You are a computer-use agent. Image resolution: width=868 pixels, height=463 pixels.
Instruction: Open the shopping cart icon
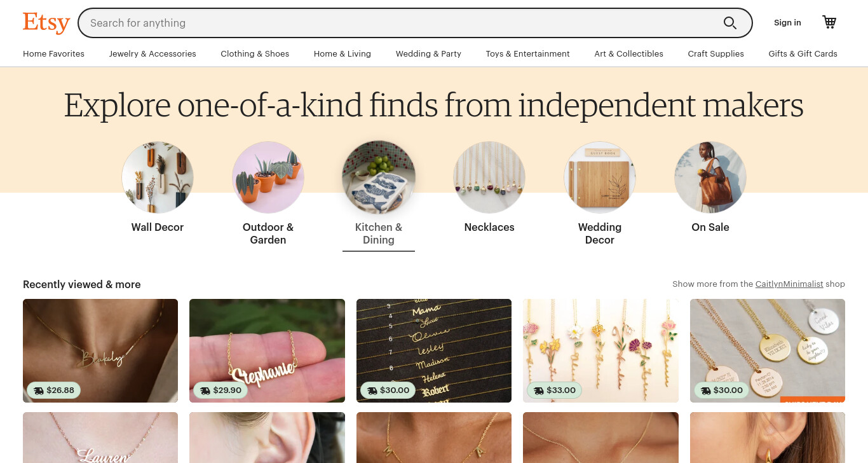point(829,22)
